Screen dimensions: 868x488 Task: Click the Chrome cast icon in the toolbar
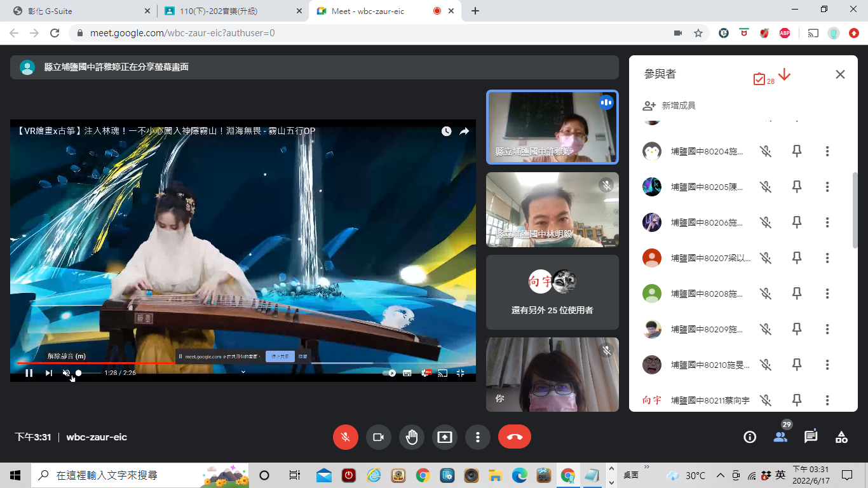pos(813,33)
